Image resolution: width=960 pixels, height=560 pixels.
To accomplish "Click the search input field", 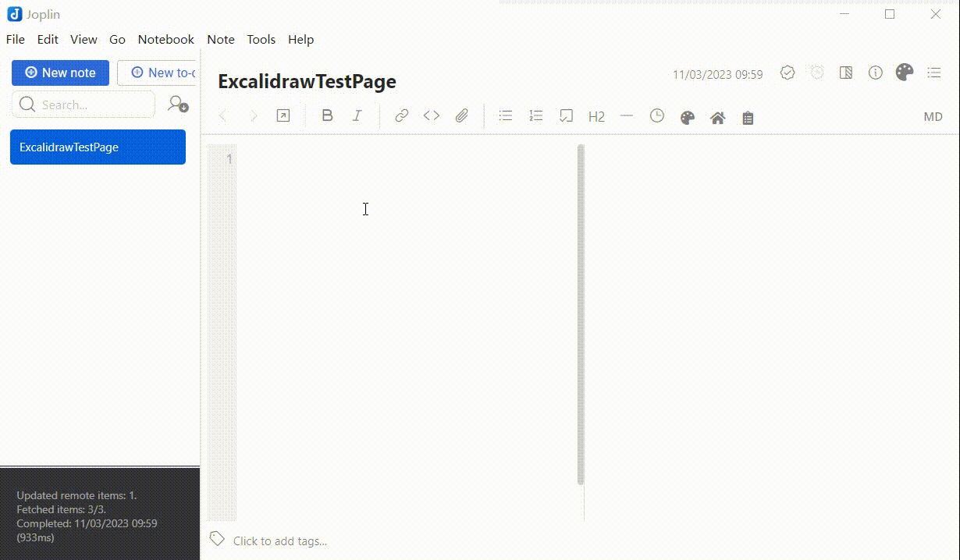I will [83, 104].
